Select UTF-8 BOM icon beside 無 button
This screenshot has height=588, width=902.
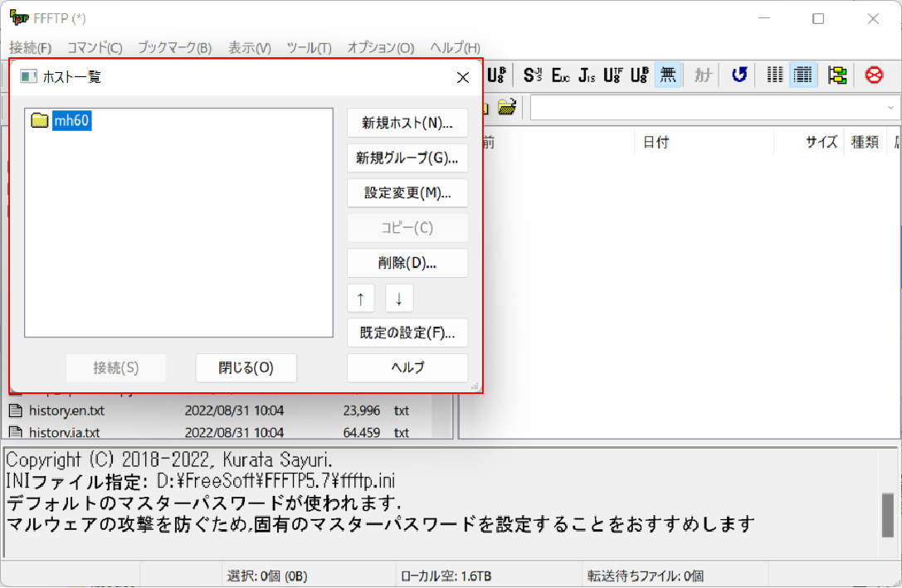pos(640,75)
